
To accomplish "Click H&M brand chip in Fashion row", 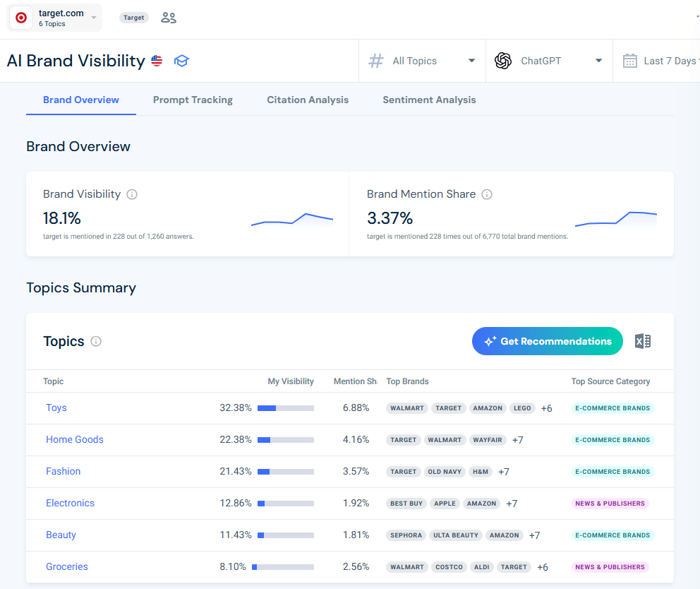I will pos(481,472).
